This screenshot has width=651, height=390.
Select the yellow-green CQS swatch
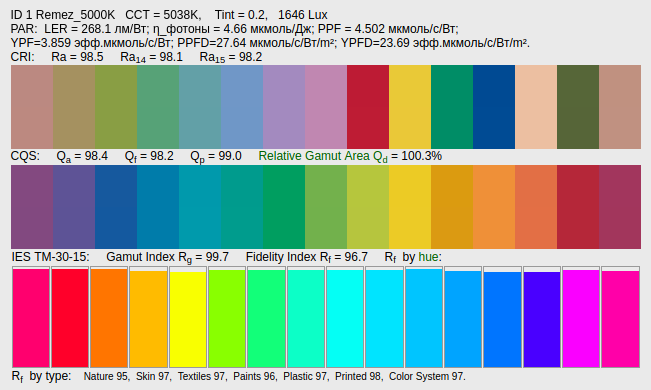coord(368,207)
